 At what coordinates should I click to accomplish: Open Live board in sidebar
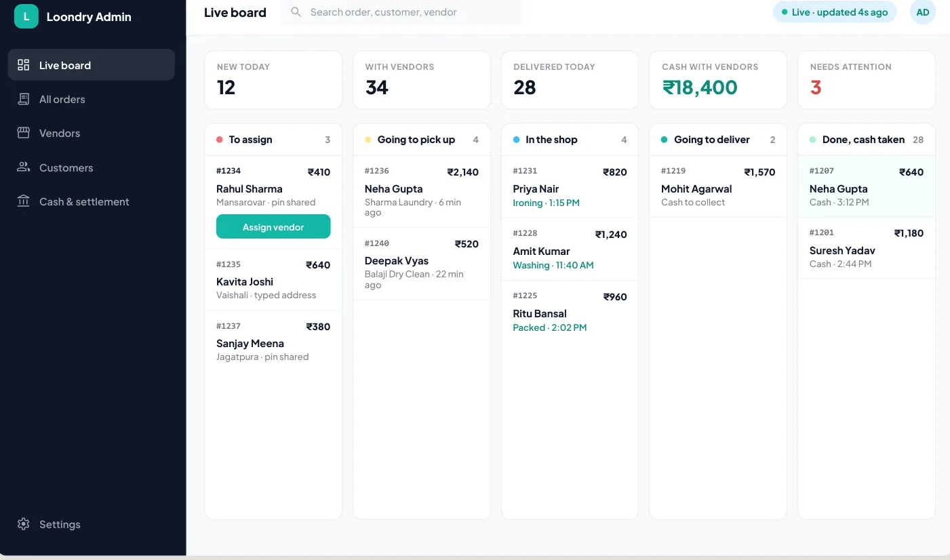[x=92, y=65]
